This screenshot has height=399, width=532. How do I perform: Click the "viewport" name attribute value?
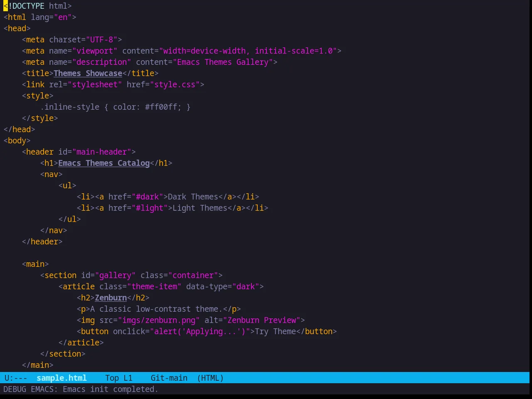click(95, 51)
